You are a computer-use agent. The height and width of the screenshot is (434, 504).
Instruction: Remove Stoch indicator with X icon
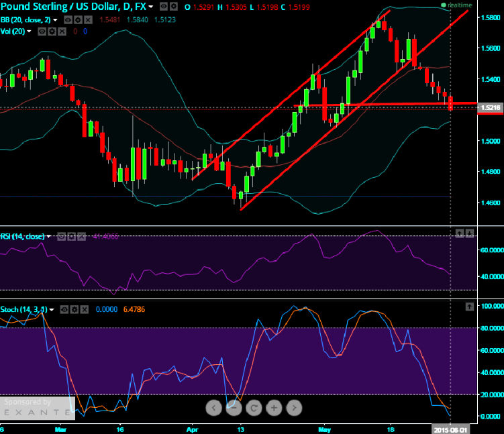(85, 310)
